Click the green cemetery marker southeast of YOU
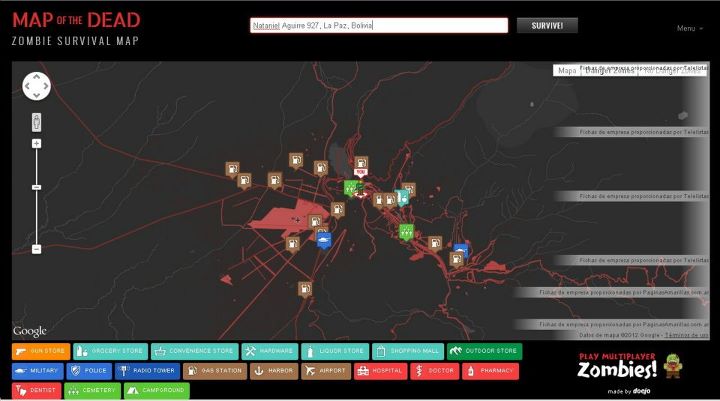Viewport: 720px width, 401px height. click(x=406, y=232)
